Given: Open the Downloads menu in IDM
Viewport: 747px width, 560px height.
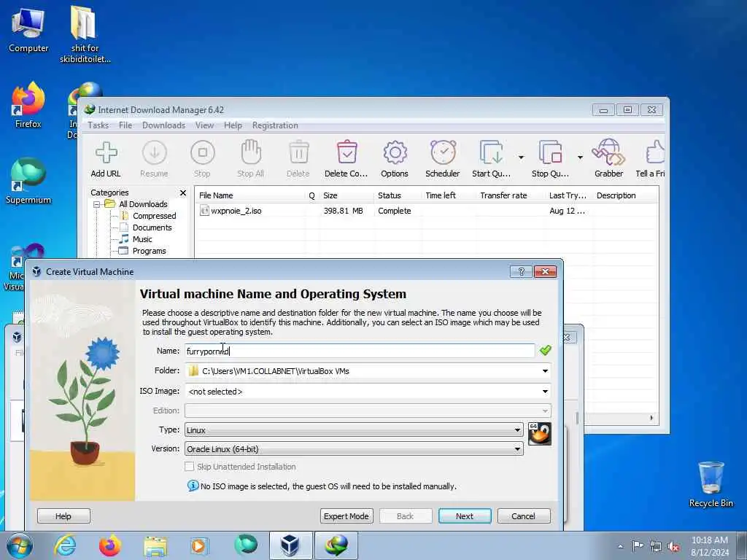Looking at the screenshot, I should point(163,125).
